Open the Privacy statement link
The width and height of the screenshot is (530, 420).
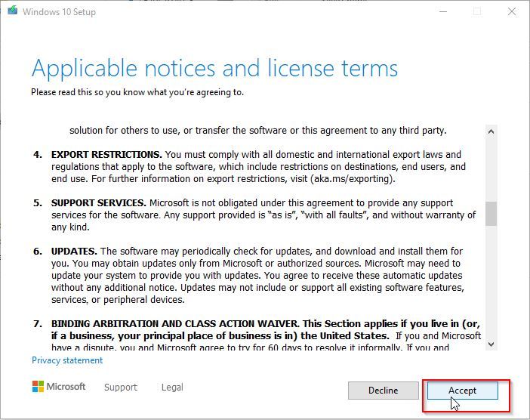tap(67, 360)
